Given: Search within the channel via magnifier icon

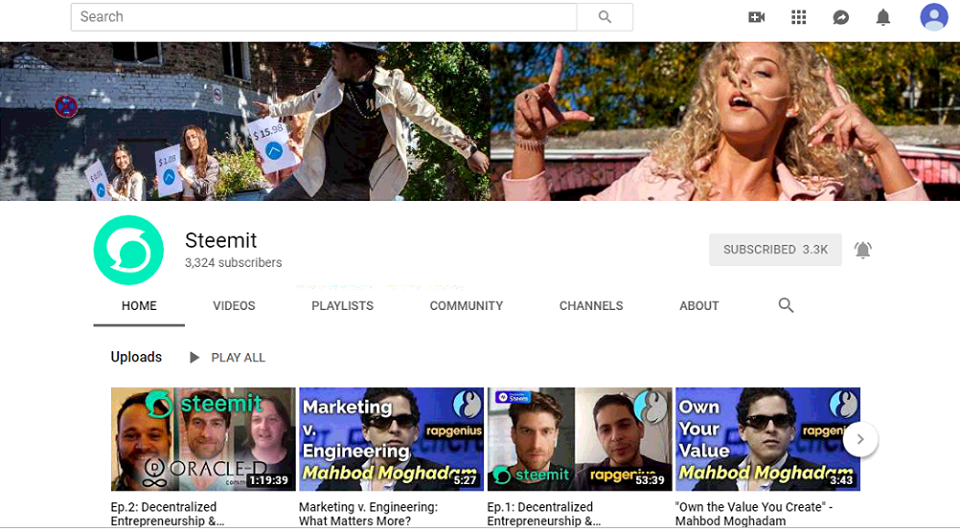Looking at the screenshot, I should [x=786, y=305].
